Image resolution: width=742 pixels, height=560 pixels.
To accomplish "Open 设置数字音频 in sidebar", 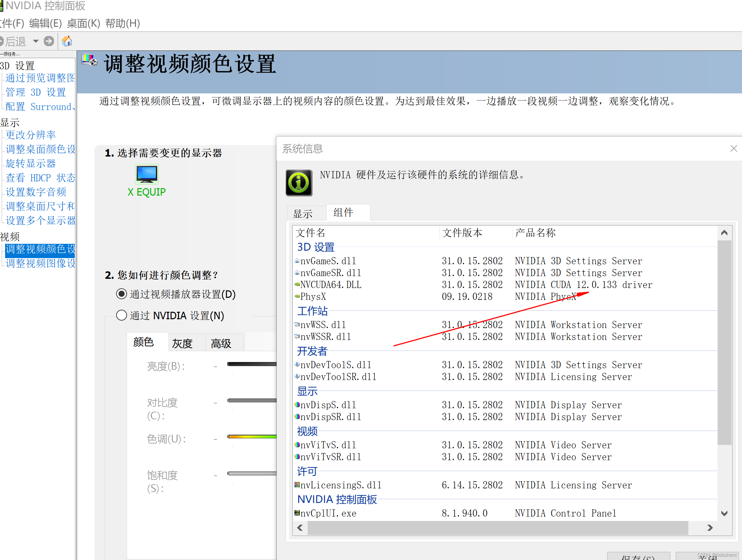I will click(36, 192).
